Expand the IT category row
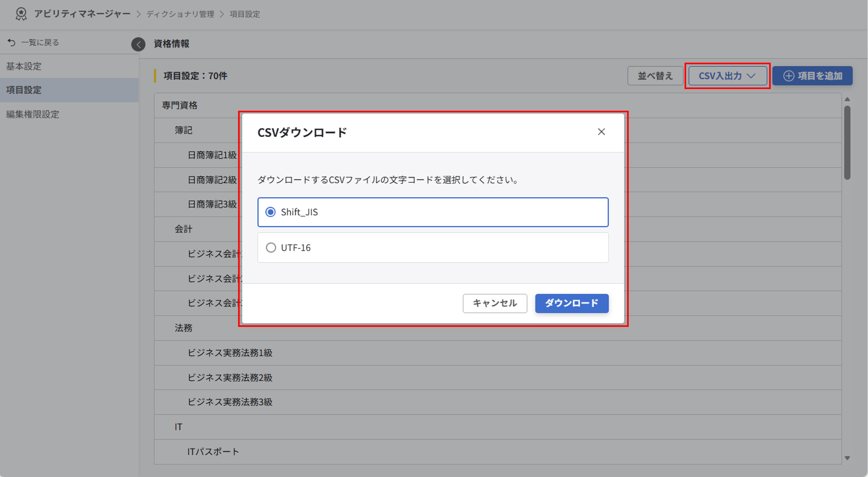 click(x=178, y=427)
